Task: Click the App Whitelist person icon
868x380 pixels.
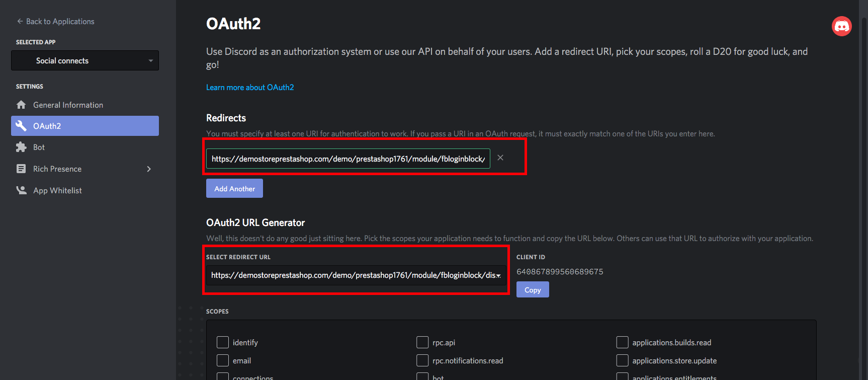Action: 21,190
